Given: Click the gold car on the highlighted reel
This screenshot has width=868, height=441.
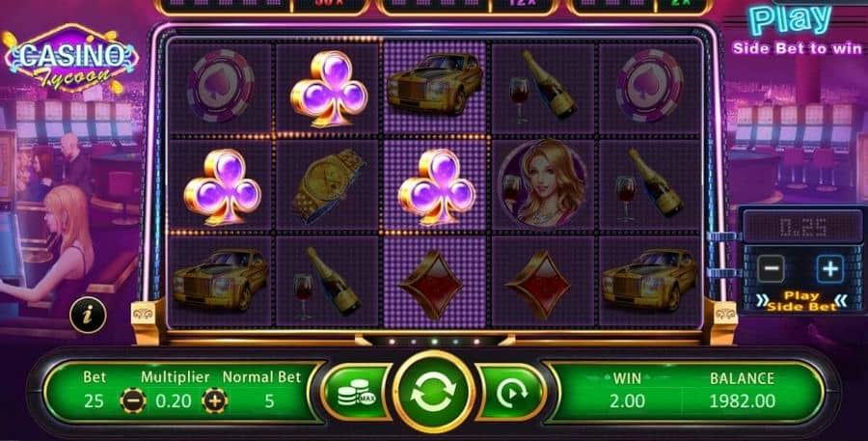Looking at the screenshot, I should point(435,84).
